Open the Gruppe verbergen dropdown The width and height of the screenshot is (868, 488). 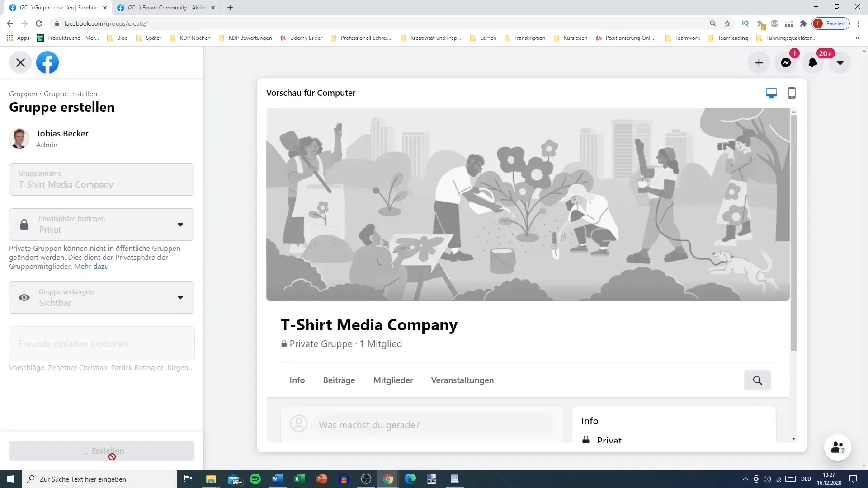click(x=102, y=297)
